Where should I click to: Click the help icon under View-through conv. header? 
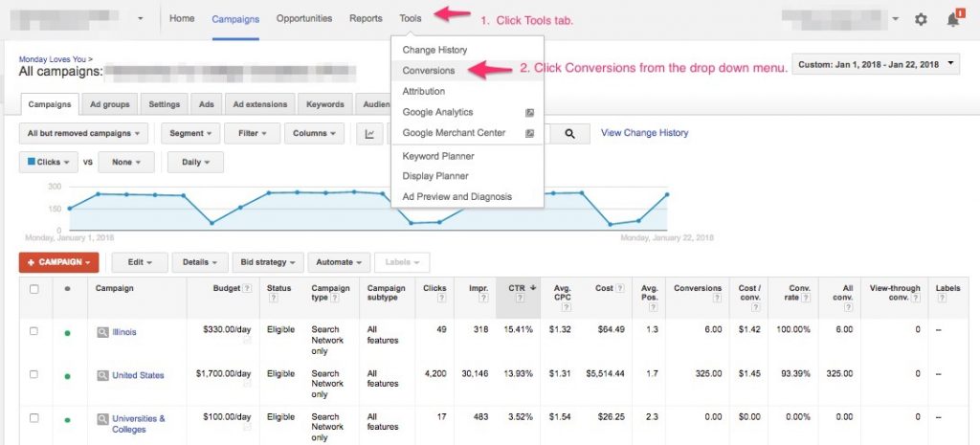(916, 299)
